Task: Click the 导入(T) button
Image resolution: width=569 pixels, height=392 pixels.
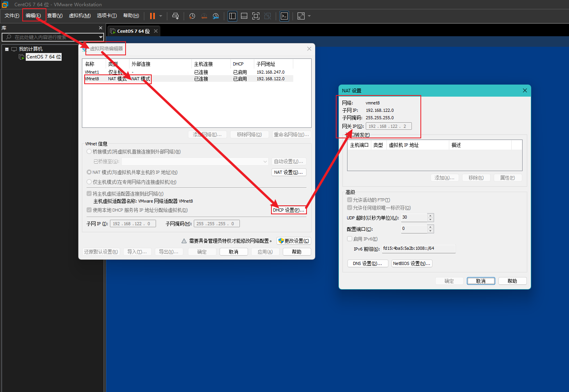Action: [x=137, y=252]
